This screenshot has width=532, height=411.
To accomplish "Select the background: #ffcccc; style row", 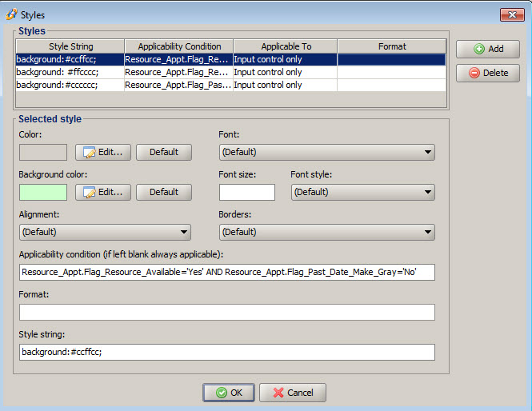I will 230,72.
